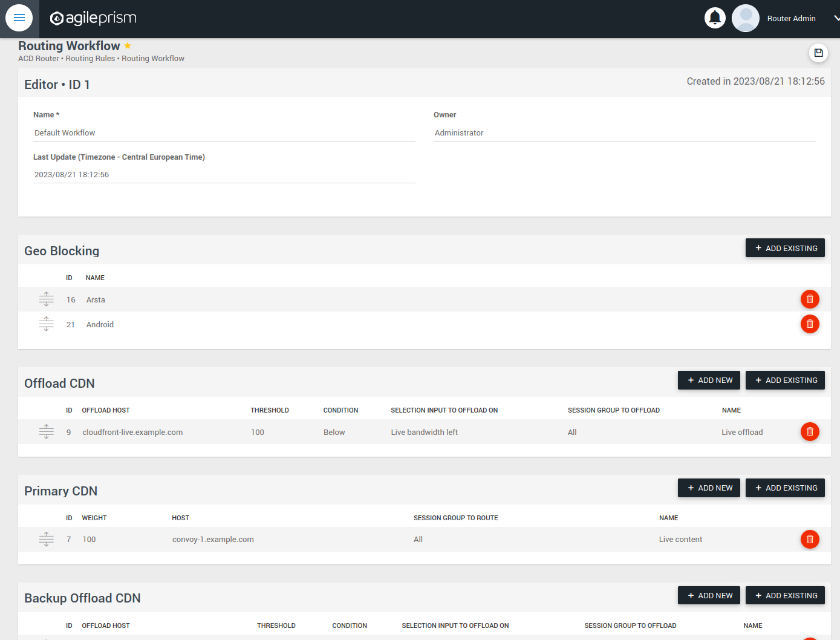Delete the convoy-1.example.com primary CDN entry

(810, 539)
